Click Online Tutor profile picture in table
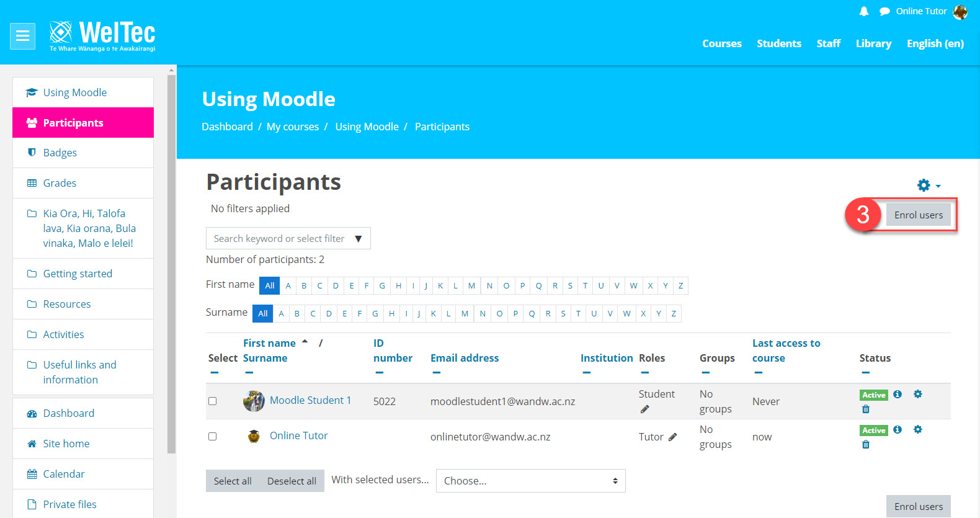The image size is (980, 518). [x=254, y=436]
